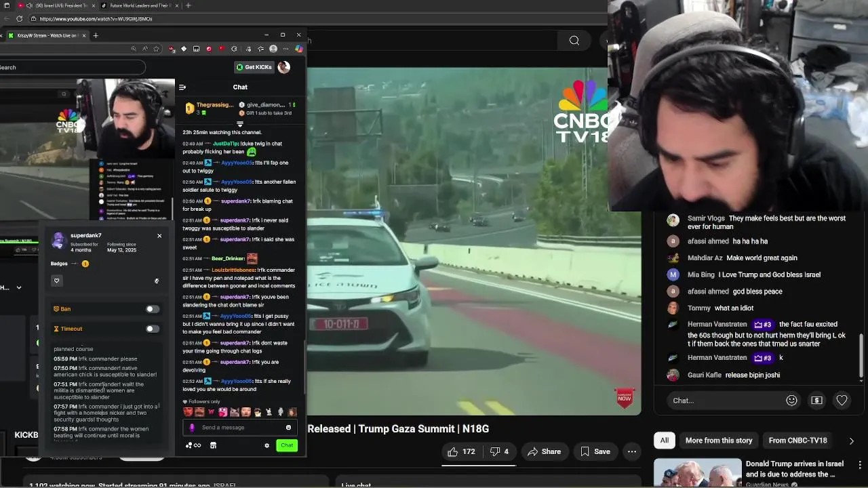Bookmark Kick page with star icon

point(157,49)
